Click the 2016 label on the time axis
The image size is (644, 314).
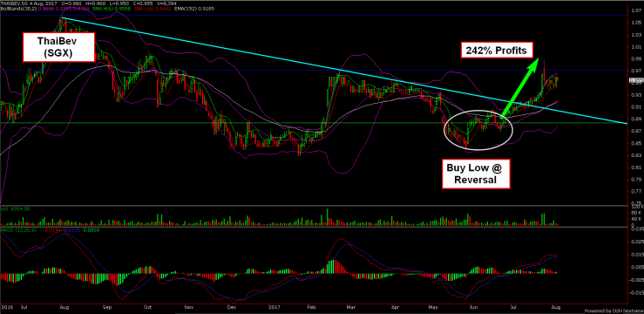[6, 307]
